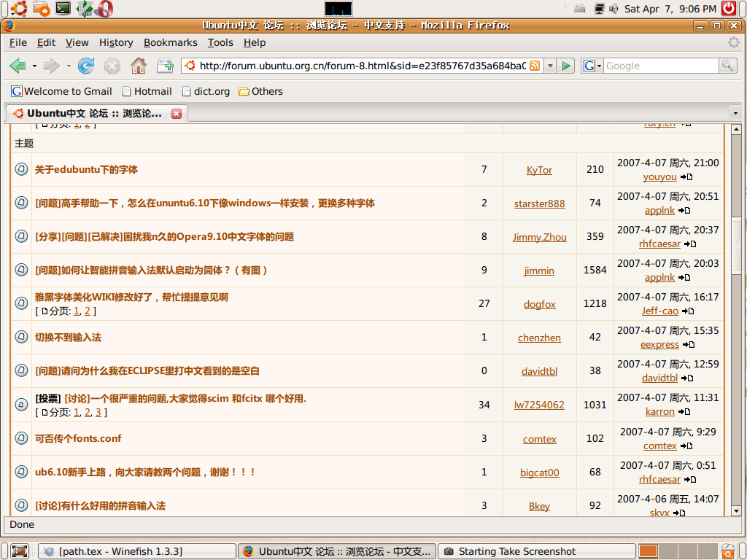Click the search magnifier icon

727,66
